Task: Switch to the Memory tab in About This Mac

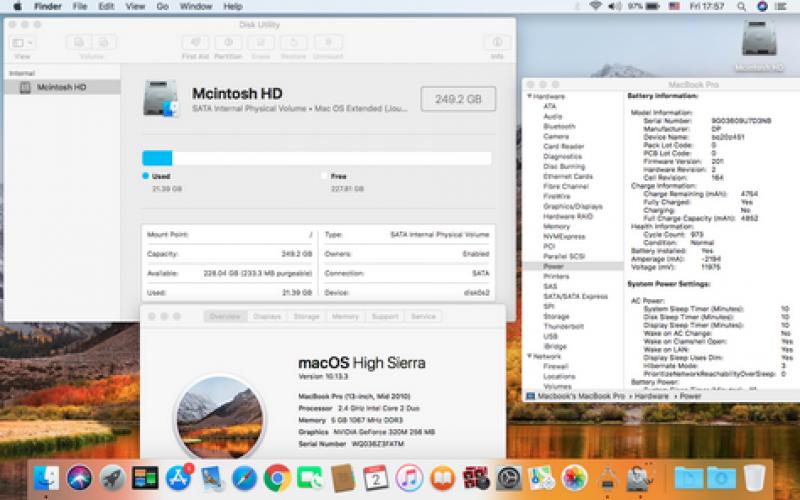Action: coord(345,316)
